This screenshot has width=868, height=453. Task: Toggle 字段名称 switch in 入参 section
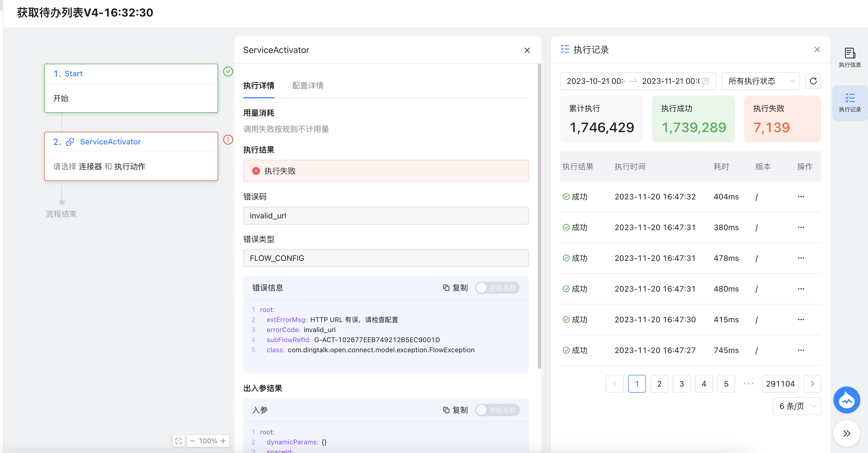tap(497, 410)
